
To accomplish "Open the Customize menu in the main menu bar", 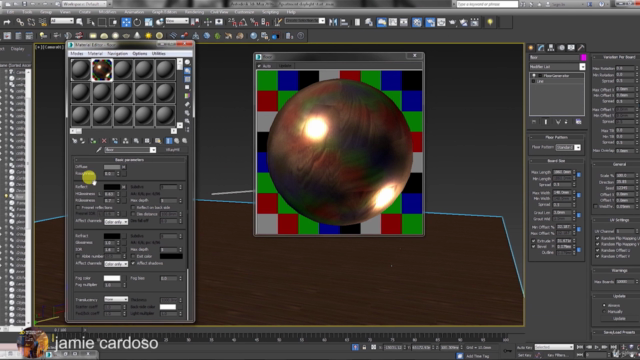I will 244,12.
